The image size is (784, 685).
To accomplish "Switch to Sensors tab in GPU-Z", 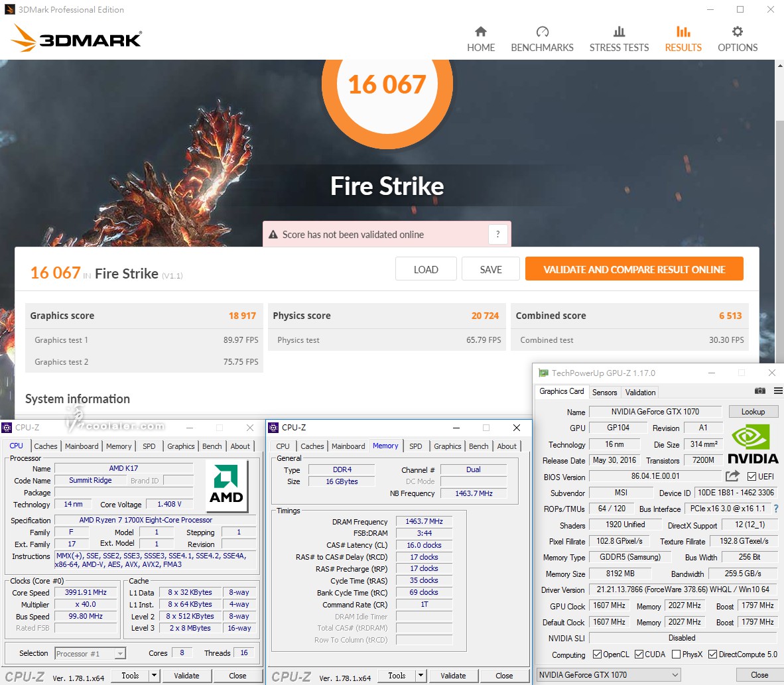I will tap(604, 393).
